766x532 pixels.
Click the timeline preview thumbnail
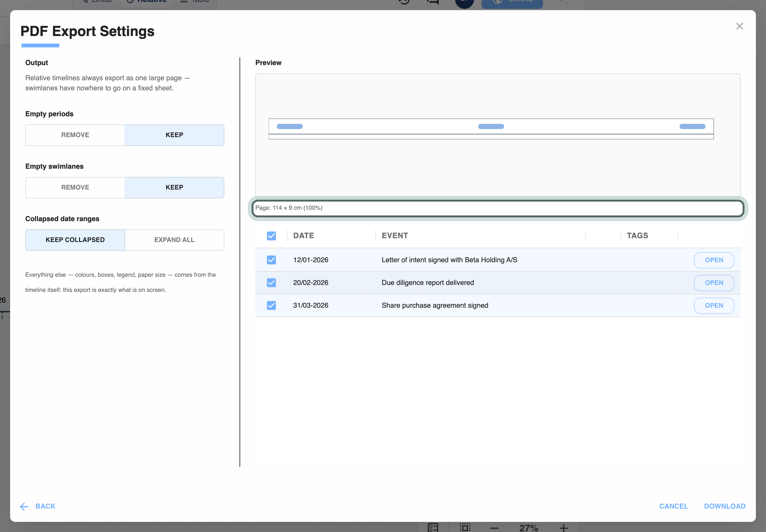pos(491,129)
